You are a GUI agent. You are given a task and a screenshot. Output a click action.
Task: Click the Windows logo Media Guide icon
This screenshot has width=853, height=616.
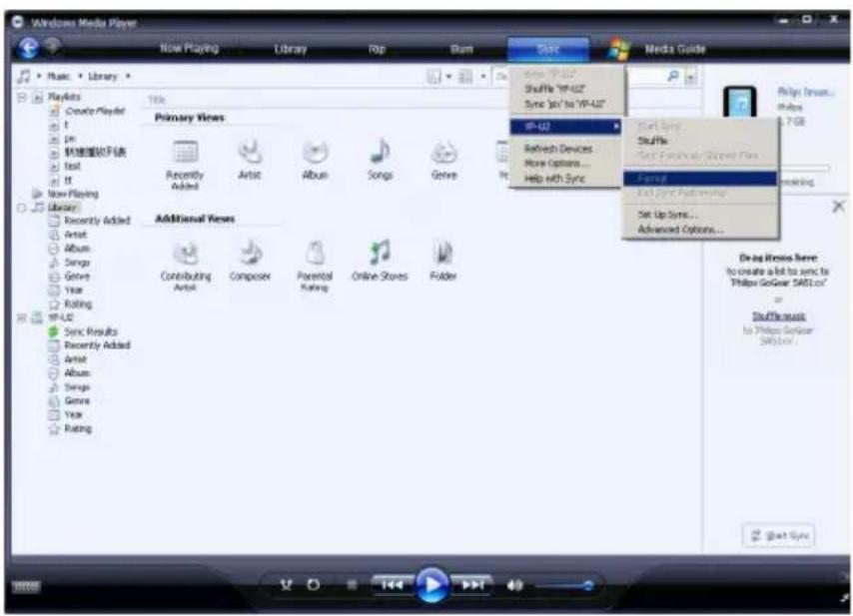coord(618,50)
